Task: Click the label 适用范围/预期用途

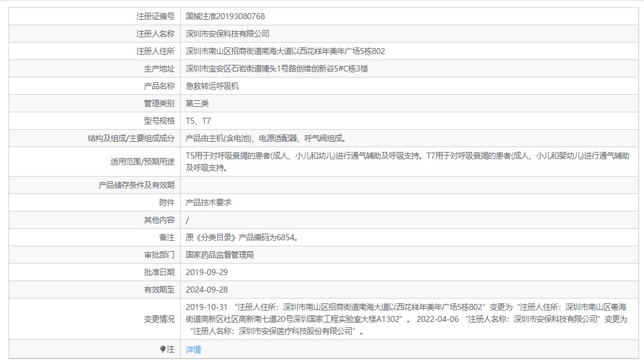Action: (x=142, y=162)
